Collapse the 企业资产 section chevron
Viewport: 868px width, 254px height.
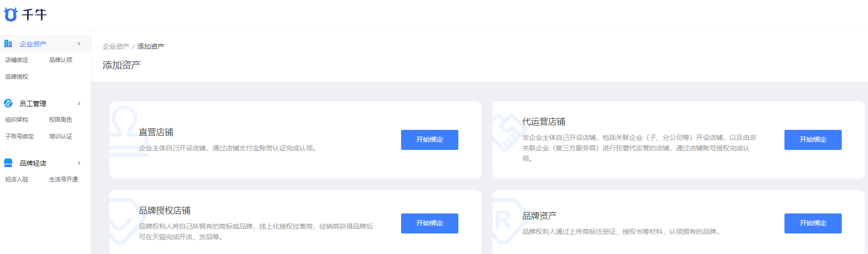coord(79,43)
